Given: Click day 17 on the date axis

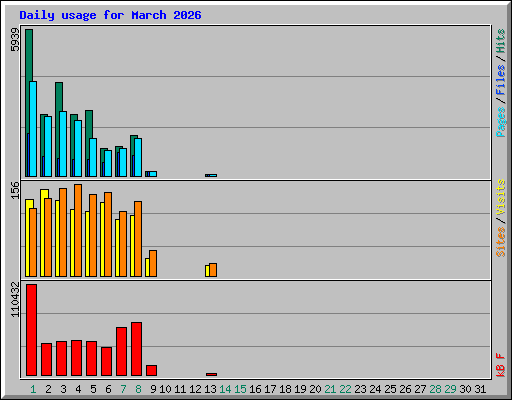Looking at the screenshot, I should click(x=270, y=389).
